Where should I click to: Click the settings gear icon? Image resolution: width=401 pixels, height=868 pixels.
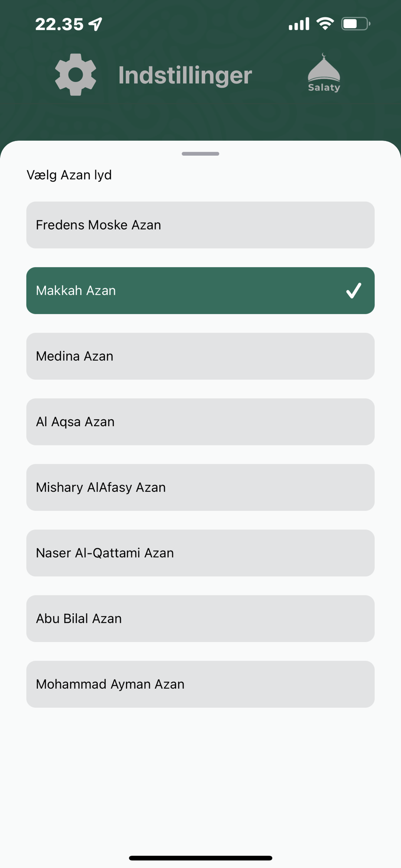point(76,75)
